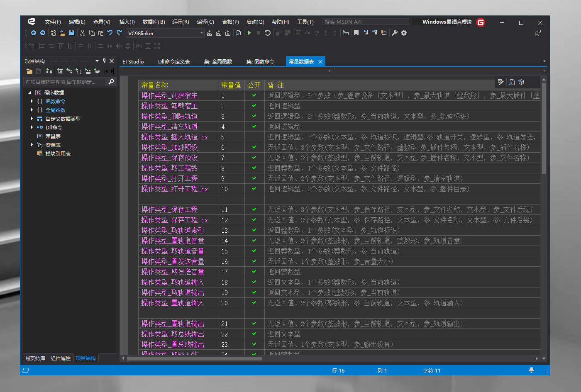Click the 搜索 MSDN API search field

click(366, 22)
